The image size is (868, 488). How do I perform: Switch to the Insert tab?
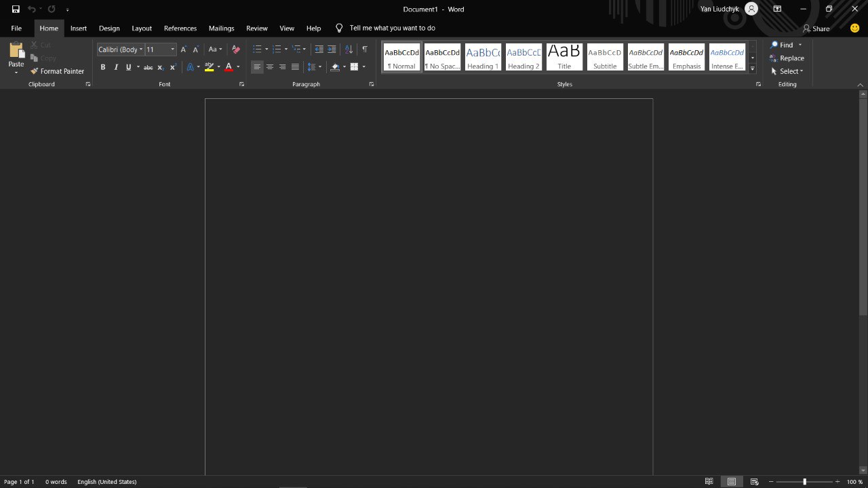[79, 28]
